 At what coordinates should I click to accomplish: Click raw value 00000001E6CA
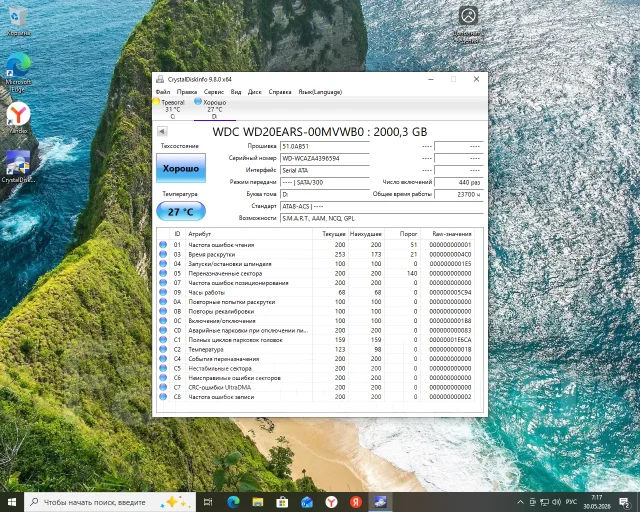pos(450,340)
